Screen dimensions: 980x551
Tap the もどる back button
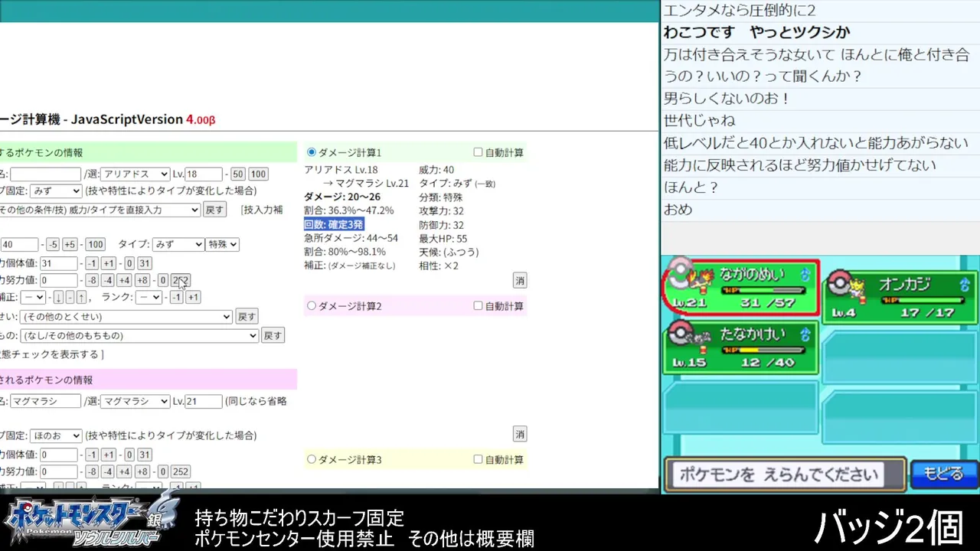943,474
